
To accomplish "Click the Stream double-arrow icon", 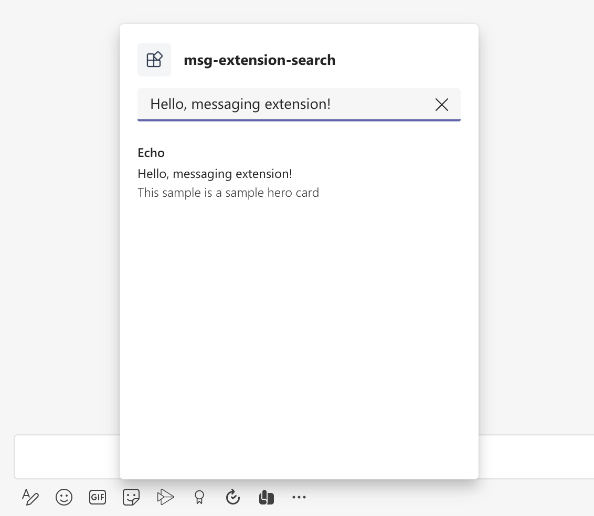I will tap(165, 497).
